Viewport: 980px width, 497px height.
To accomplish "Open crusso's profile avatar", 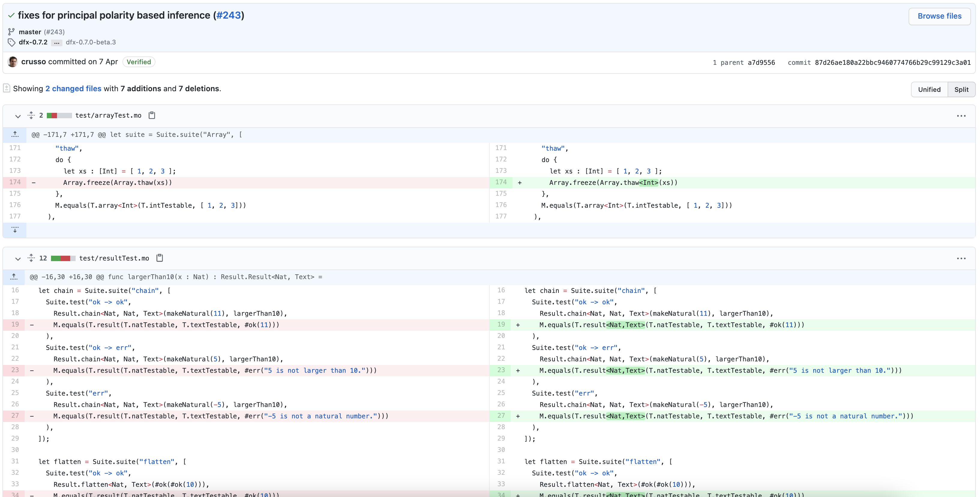I will (13, 62).
